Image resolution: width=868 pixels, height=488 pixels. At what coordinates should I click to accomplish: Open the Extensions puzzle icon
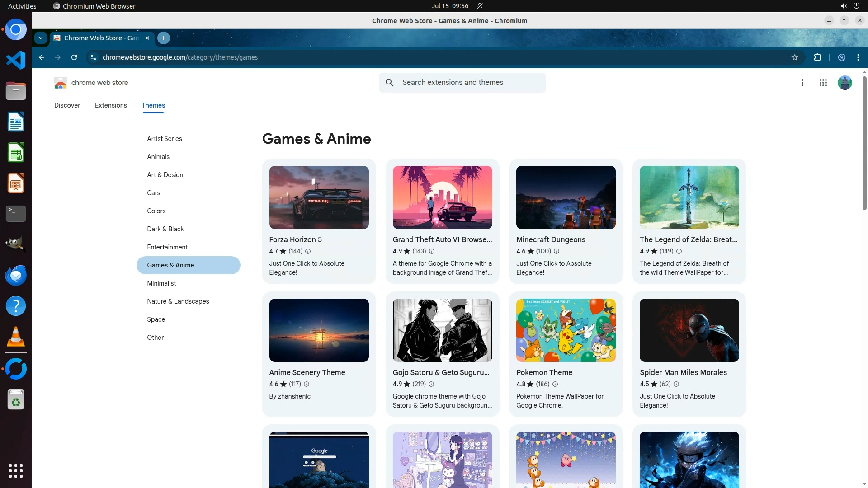(x=817, y=57)
